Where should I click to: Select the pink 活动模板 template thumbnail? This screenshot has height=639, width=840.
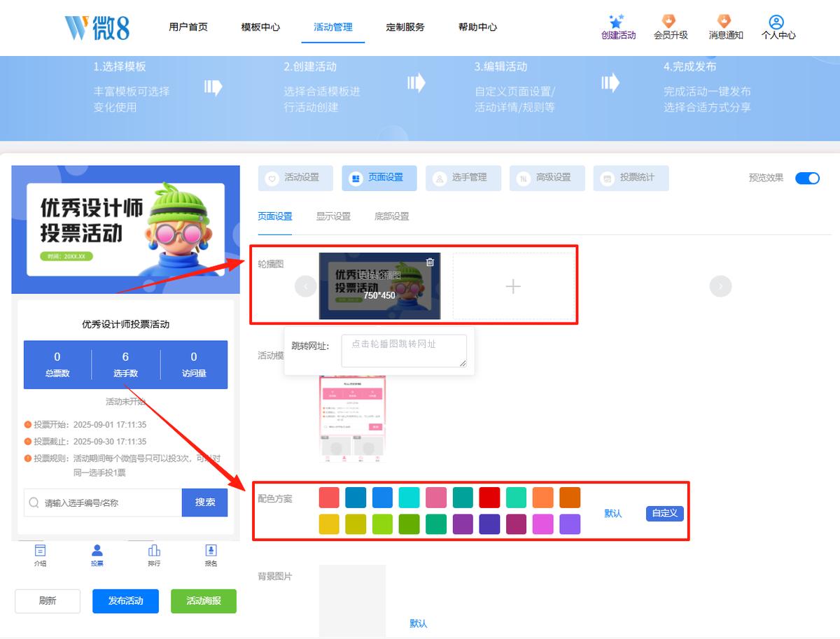click(x=353, y=419)
